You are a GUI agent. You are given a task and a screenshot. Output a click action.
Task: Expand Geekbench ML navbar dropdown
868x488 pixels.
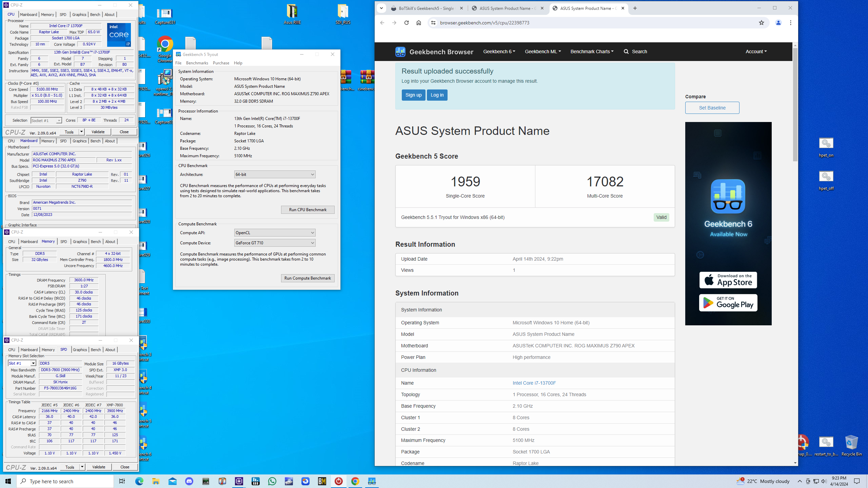[543, 52]
